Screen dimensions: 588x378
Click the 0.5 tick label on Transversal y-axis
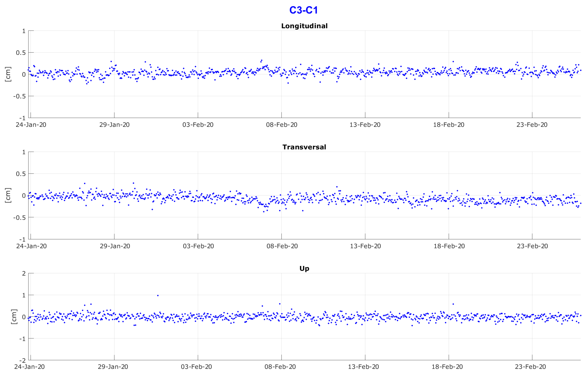tap(21, 174)
